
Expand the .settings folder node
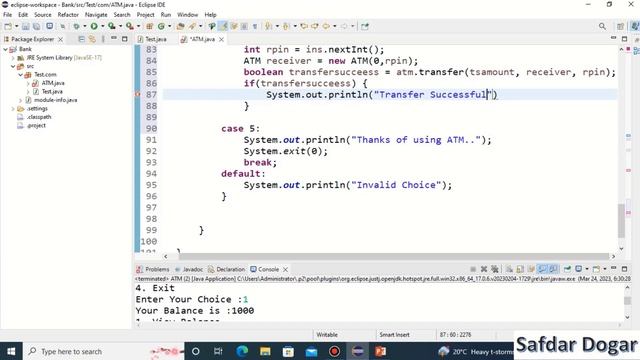click(x=13, y=109)
